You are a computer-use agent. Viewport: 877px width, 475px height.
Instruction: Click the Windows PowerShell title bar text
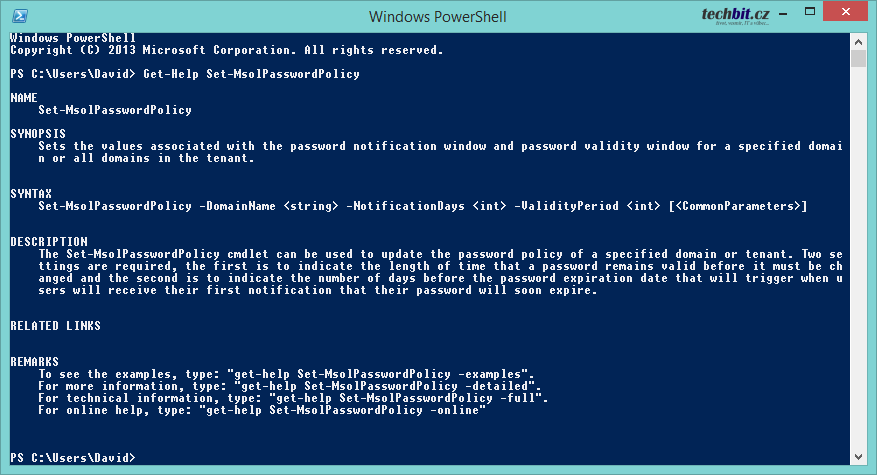437,17
